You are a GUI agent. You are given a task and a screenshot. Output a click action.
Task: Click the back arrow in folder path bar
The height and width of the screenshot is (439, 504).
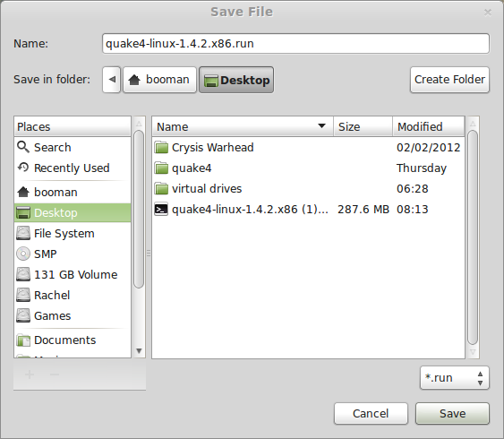click(x=112, y=80)
